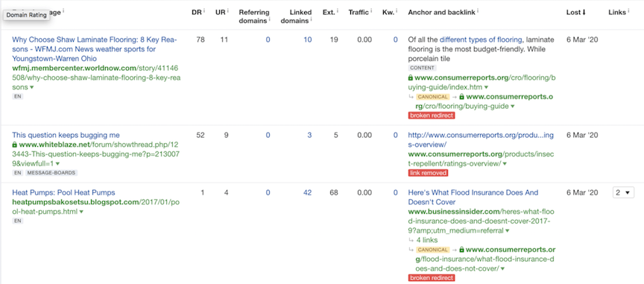The width and height of the screenshot is (644, 284).
Task: Click 'broken redirect' badge in flood insurance row
Action: 432,278
